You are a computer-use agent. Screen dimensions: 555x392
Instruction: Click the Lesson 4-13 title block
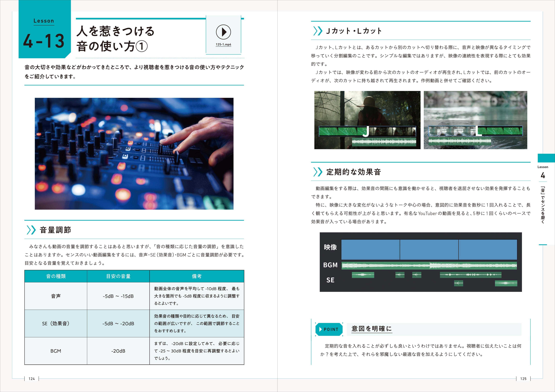coord(45,29)
